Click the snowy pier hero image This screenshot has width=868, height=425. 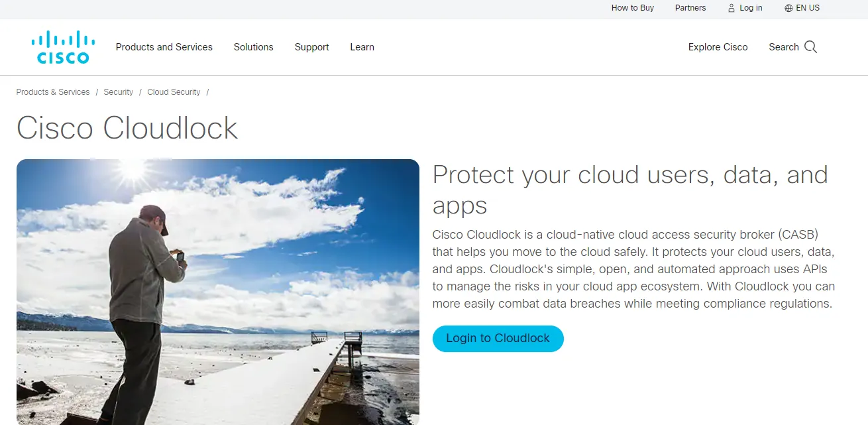218,292
